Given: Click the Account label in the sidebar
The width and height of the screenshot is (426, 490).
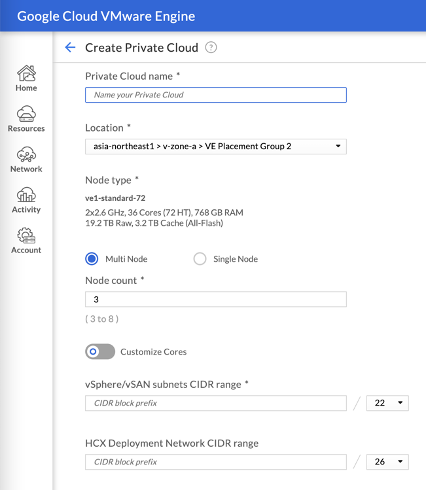Looking at the screenshot, I should pyautogui.click(x=26, y=250).
